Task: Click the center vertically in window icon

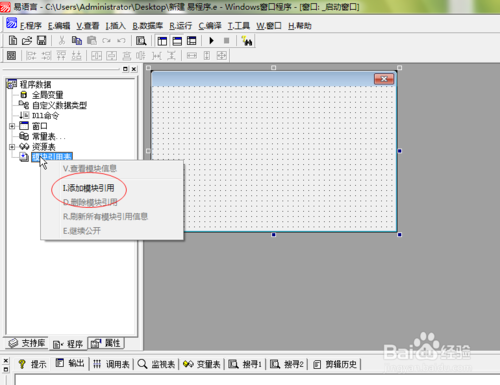Action: [x=112, y=56]
